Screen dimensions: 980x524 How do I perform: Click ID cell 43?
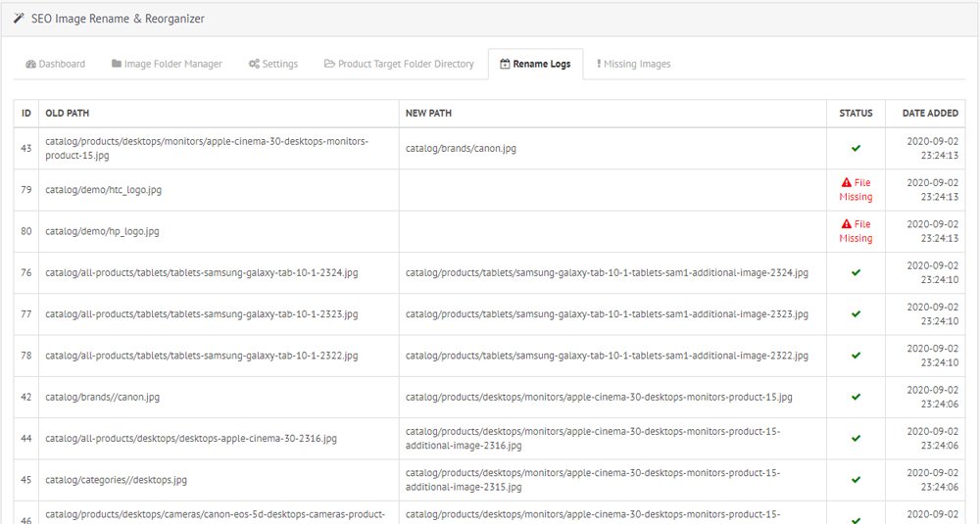(26, 149)
